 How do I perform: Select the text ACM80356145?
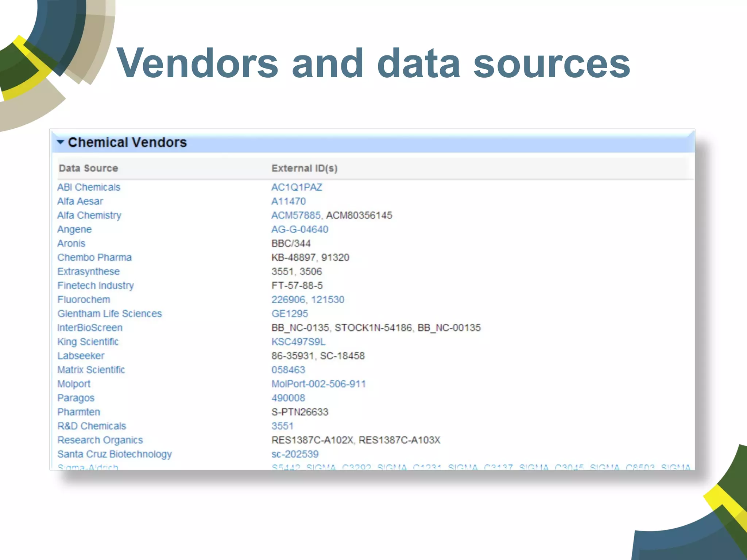point(359,215)
